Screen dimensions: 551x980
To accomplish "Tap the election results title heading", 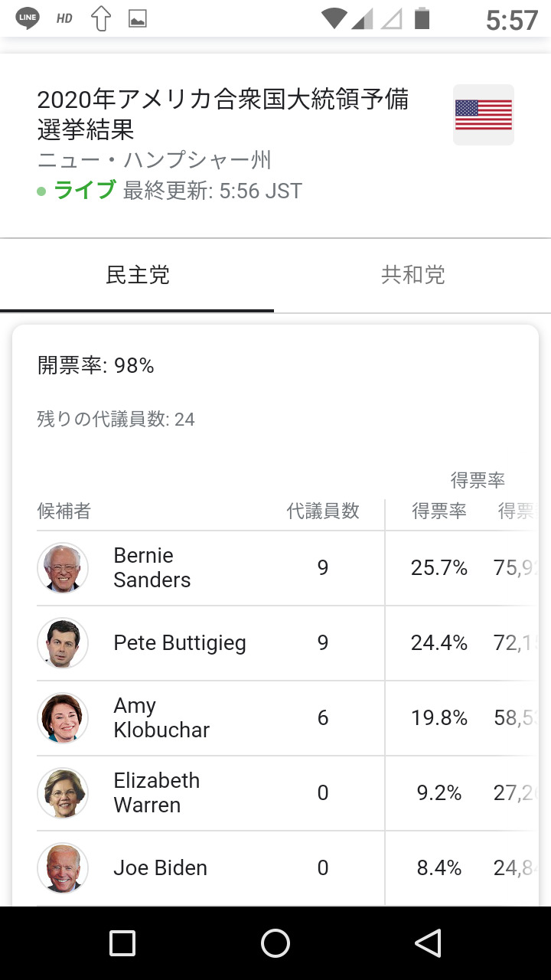I will click(x=223, y=114).
